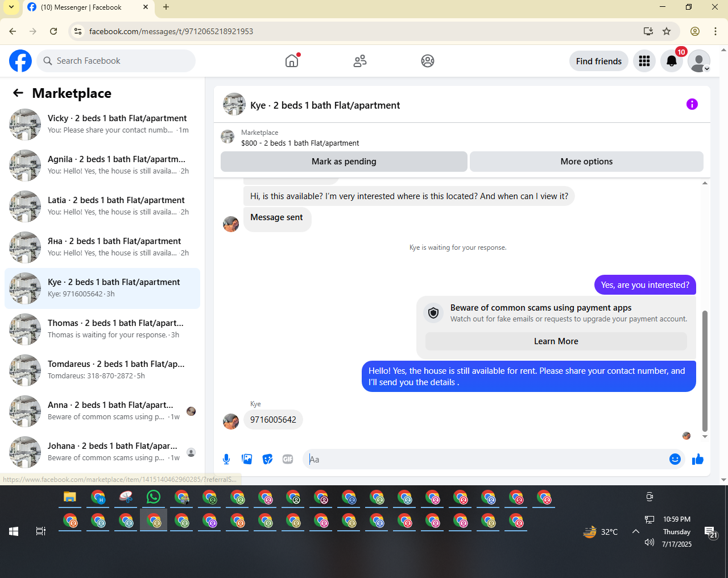728x578 pixels.
Task: Select Thomas's apartment conversation
Action: (102, 329)
